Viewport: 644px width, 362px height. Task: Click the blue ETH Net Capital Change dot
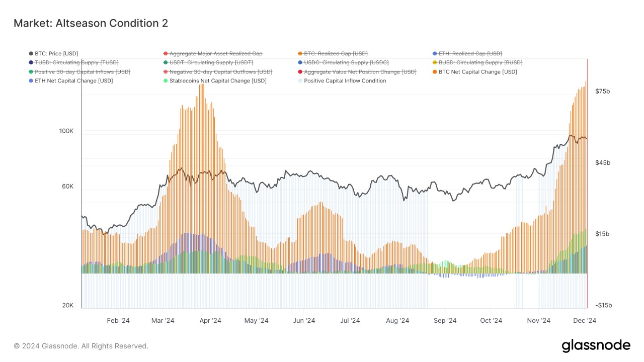coord(31,80)
